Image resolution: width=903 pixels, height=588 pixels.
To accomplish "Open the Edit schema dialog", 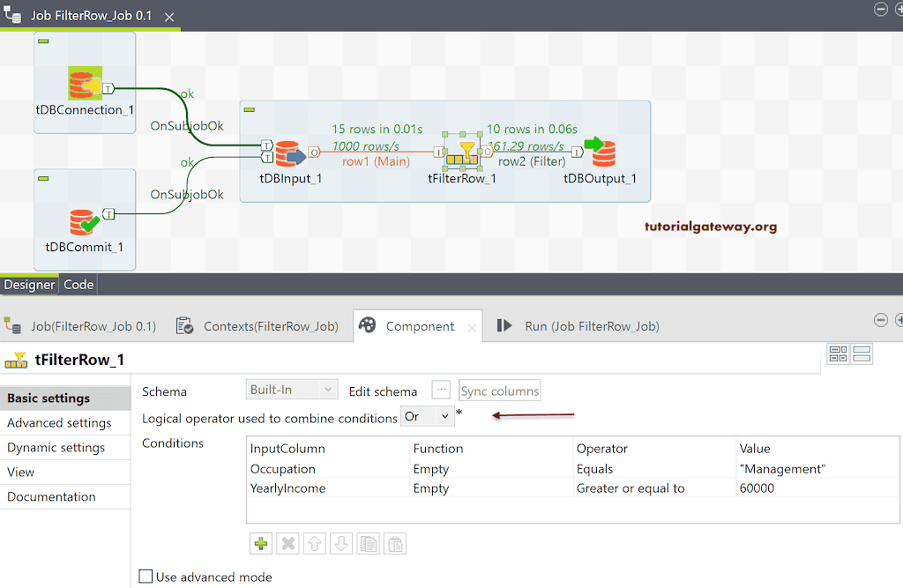I will 441,390.
